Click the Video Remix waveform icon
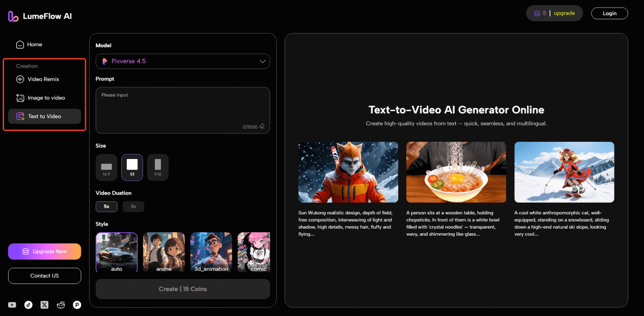Viewport: 644px width, 316px height. tap(20, 79)
